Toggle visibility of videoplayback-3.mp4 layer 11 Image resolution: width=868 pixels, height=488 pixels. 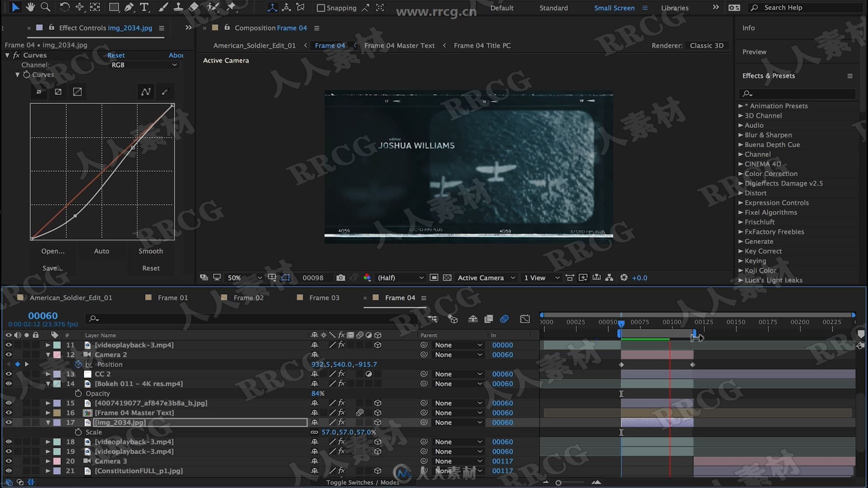(8, 344)
